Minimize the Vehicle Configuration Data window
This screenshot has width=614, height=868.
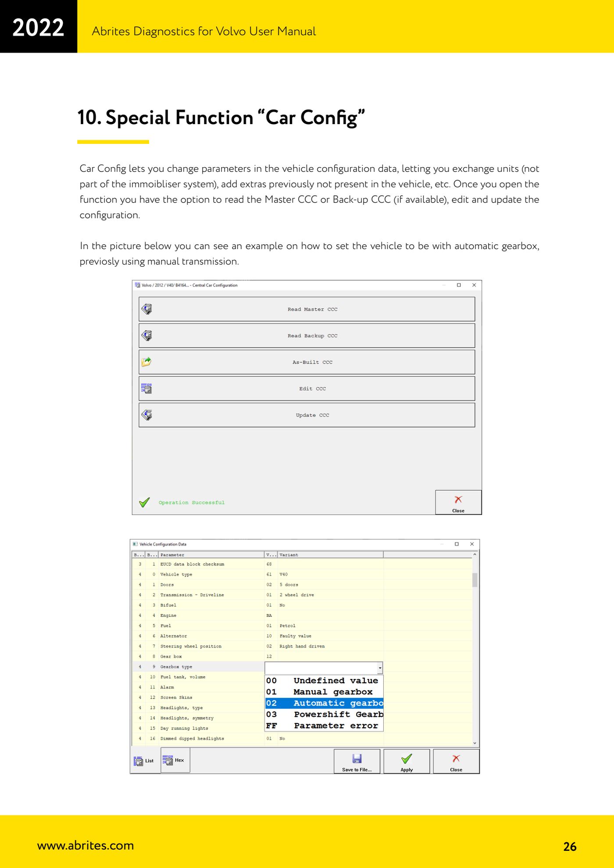(442, 544)
